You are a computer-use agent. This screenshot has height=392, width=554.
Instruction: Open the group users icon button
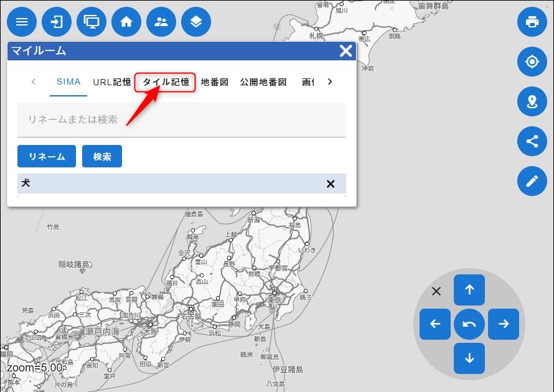(161, 22)
